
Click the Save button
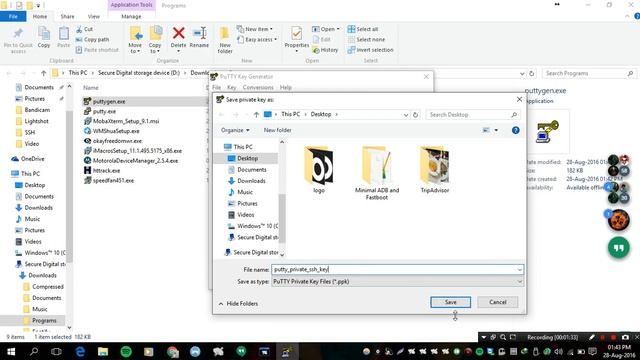tap(451, 302)
